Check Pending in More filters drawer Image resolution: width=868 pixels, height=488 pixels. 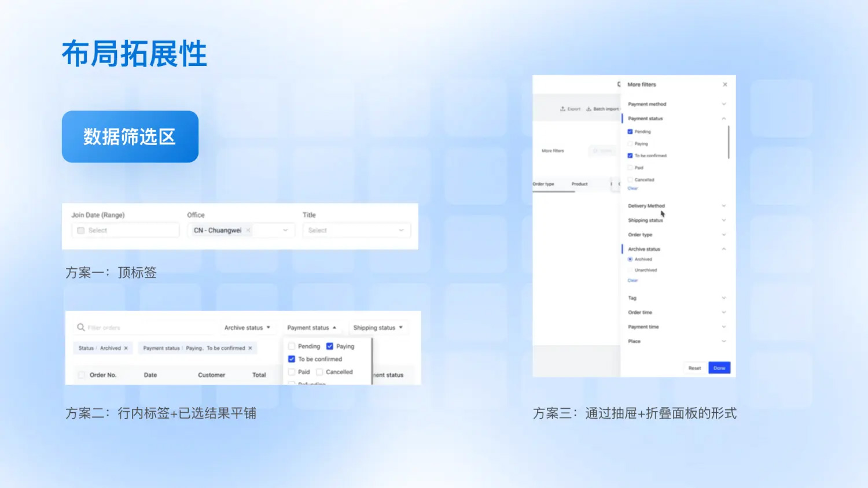pyautogui.click(x=630, y=132)
